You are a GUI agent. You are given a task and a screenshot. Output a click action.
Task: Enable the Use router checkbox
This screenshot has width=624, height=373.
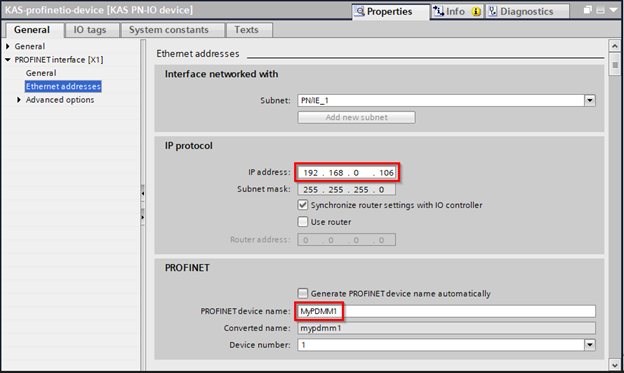tap(302, 222)
